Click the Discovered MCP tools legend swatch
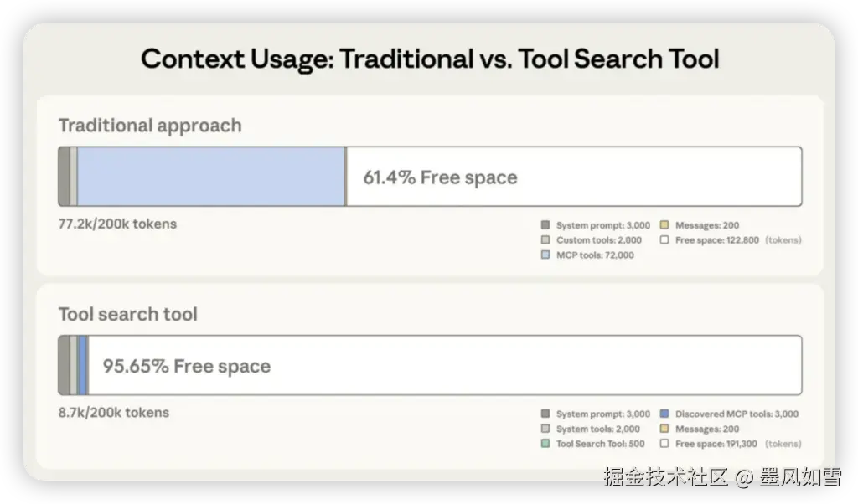This screenshot has height=504, width=858. [664, 414]
